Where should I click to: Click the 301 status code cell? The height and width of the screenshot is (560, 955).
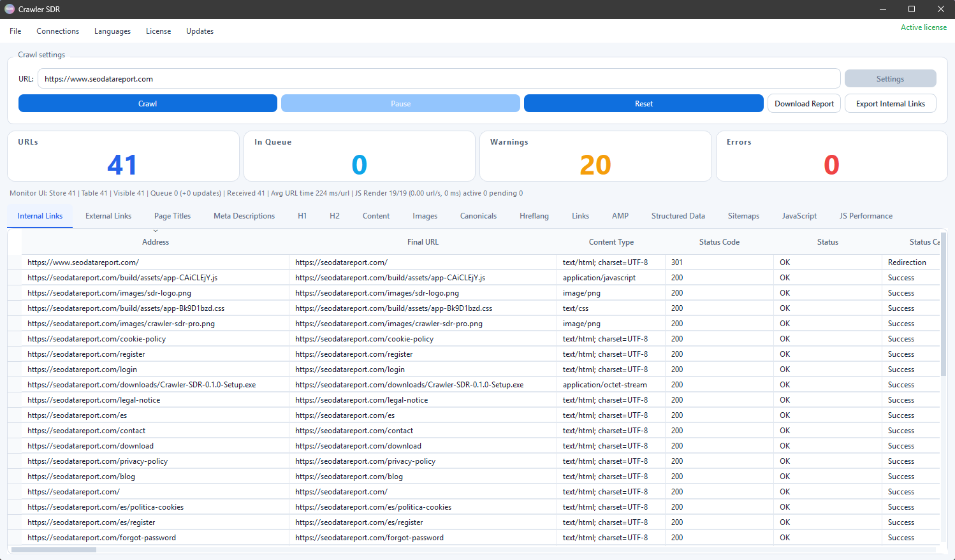719,262
